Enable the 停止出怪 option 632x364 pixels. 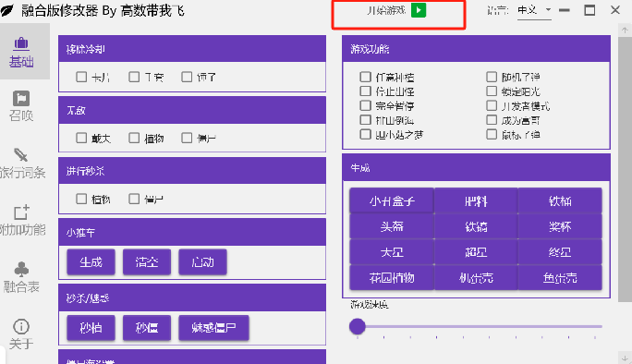[x=365, y=91]
